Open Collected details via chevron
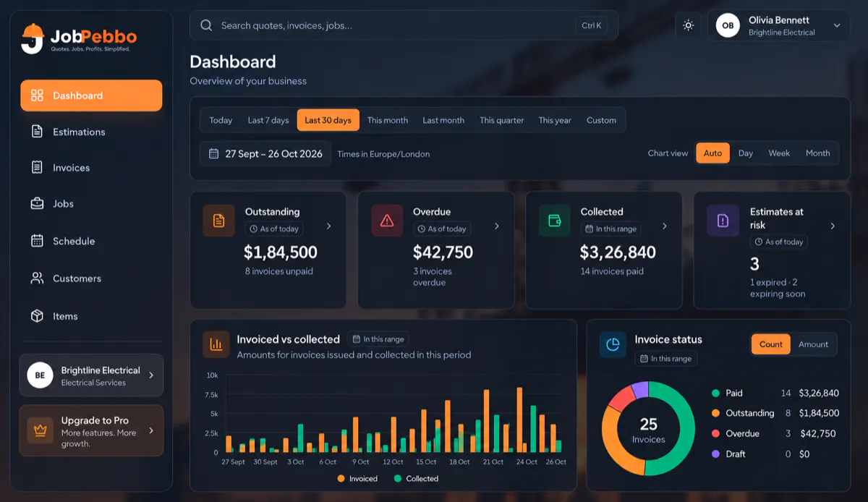 point(665,226)
